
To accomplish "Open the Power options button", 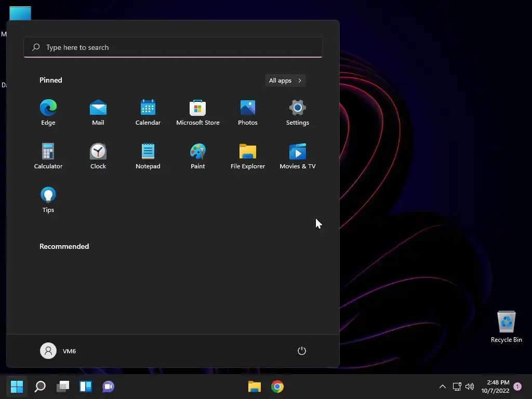I will coord(302,351).
